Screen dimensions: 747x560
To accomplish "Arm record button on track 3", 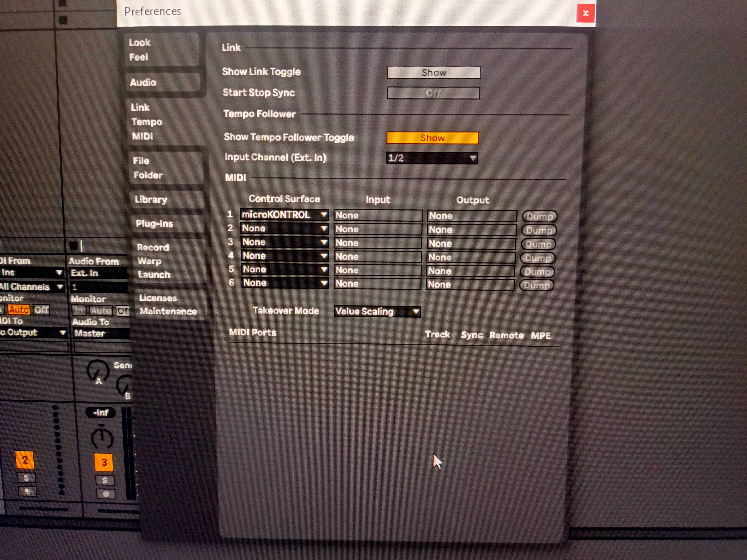I will [x=106, y=494].
